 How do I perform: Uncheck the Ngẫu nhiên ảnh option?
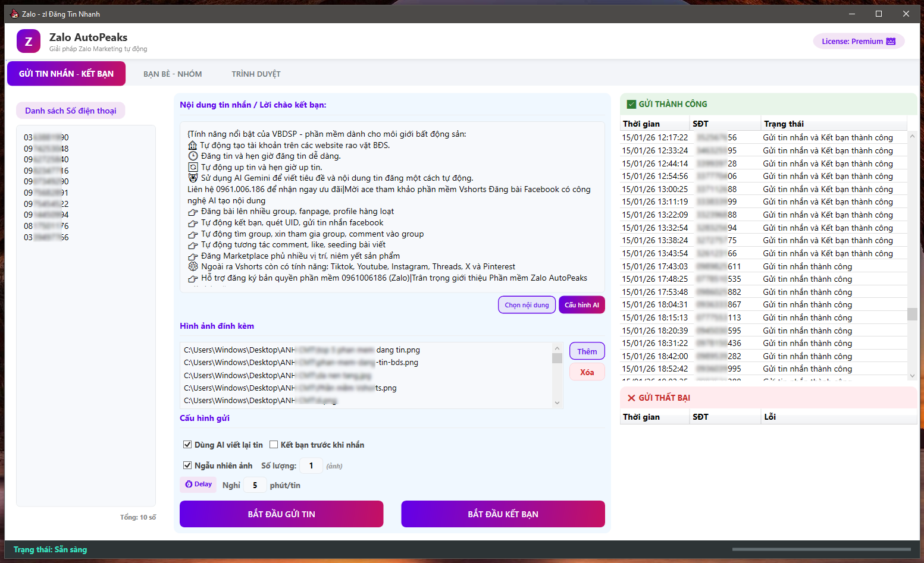[187, 466]
